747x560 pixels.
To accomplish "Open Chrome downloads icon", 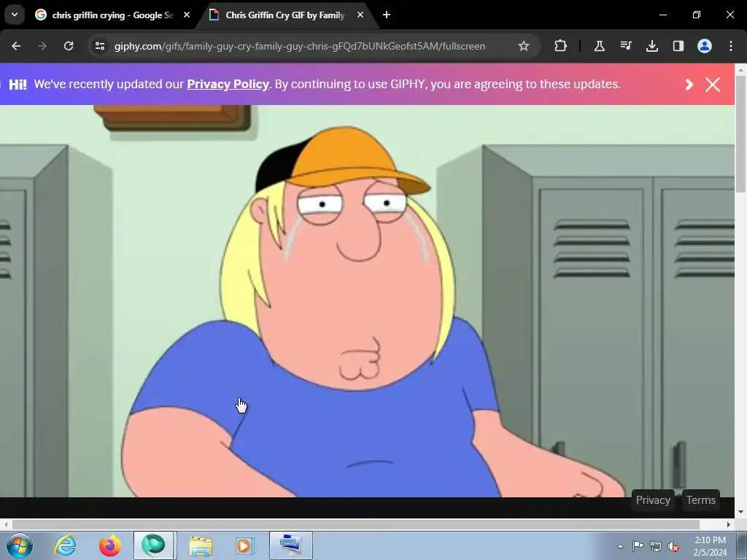I will pyautogui.click(x=652, y=46).
